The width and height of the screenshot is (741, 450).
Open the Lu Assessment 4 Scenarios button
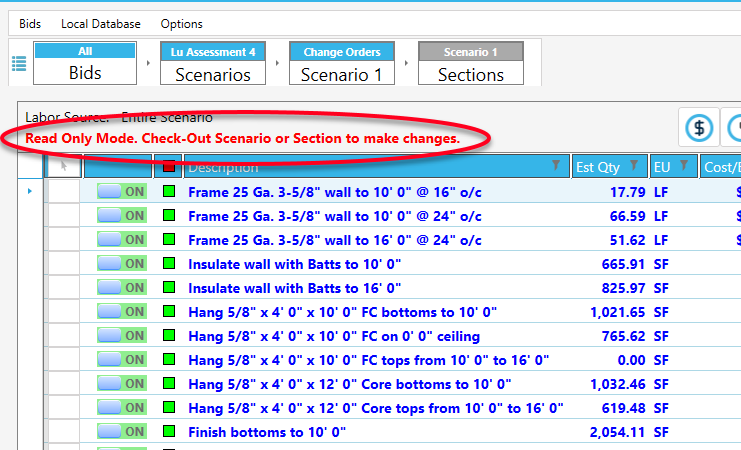212,64
